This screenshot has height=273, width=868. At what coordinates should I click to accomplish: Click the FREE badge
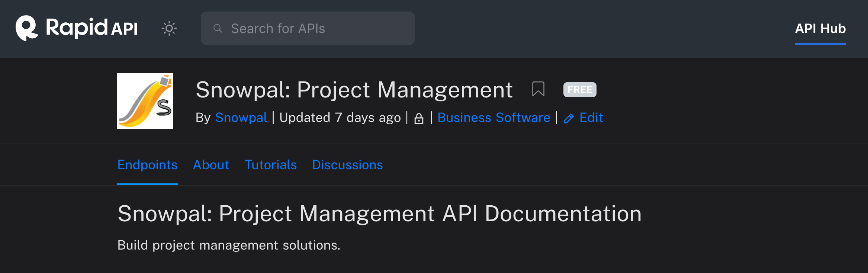pyautogui.click(x=580, y=90)
